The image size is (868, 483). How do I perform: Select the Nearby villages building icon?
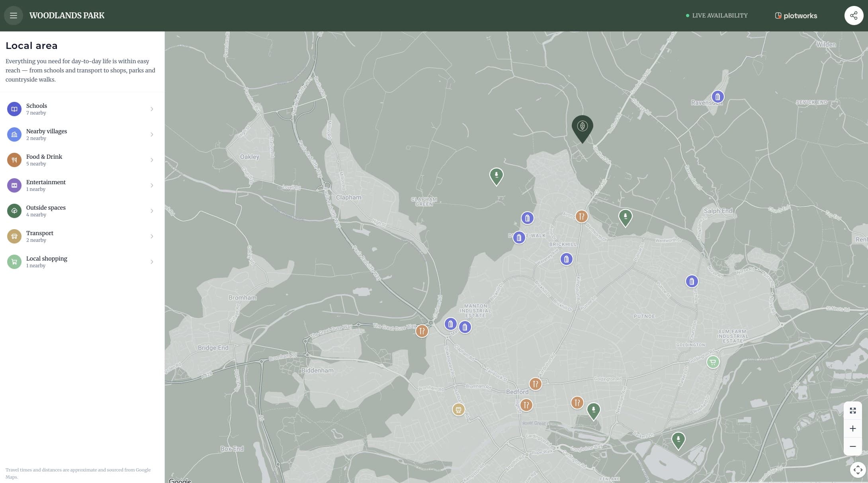tap(14, 134)
